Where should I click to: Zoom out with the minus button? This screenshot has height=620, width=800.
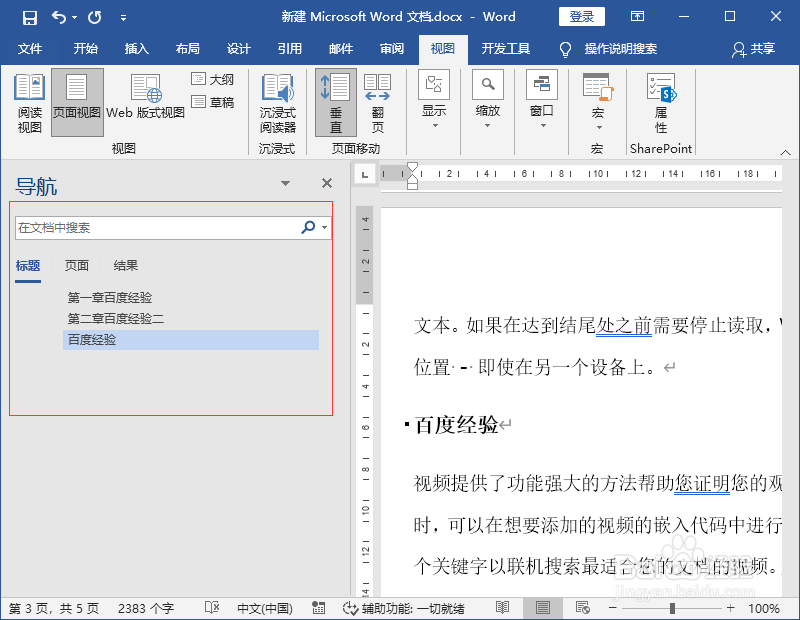coord(613,608)
